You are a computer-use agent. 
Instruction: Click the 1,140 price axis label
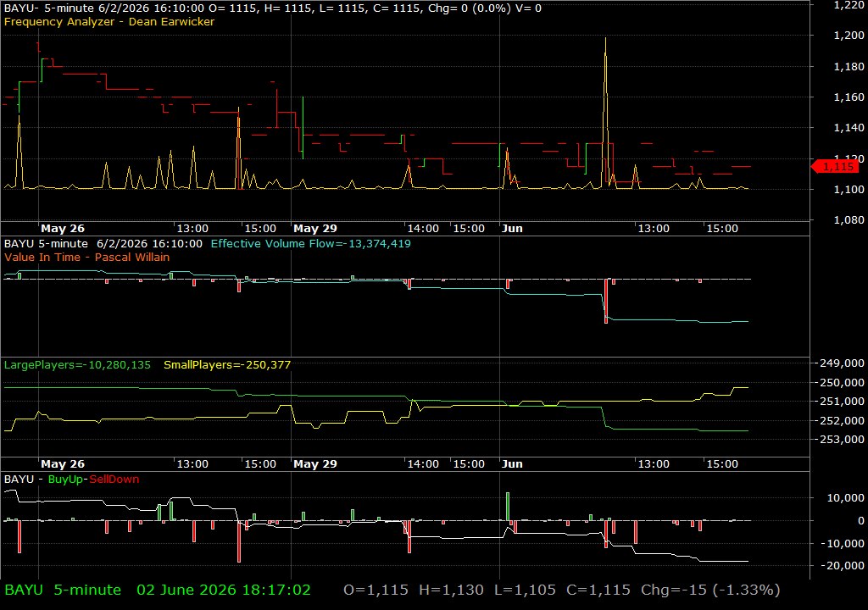coord(849,128)
